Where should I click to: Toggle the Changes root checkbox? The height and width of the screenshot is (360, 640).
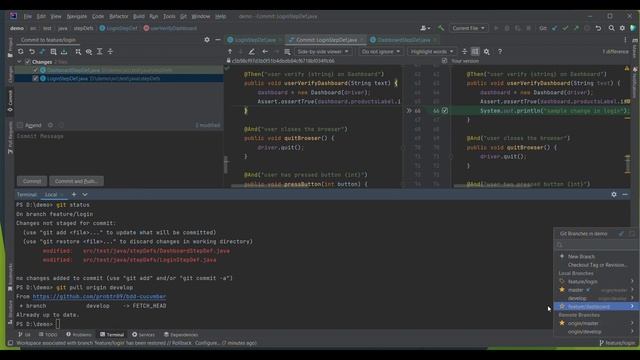tap(28, 62)
